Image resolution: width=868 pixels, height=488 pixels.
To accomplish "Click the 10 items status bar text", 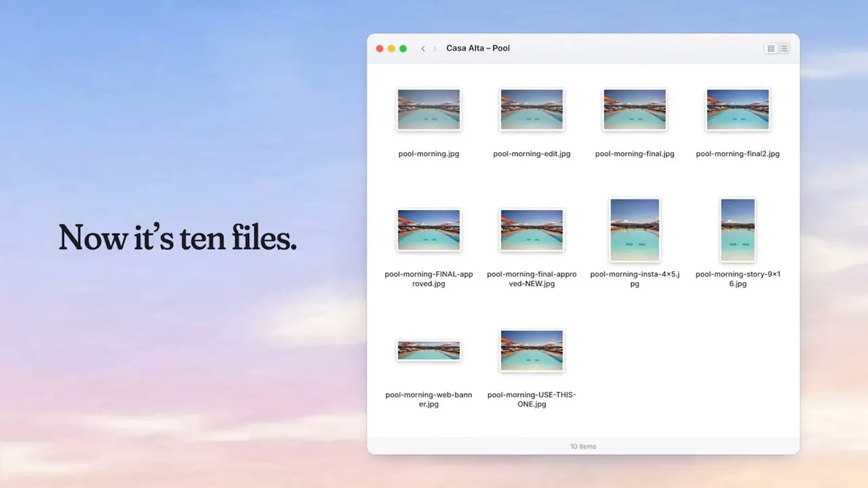I will click(583, 446).
